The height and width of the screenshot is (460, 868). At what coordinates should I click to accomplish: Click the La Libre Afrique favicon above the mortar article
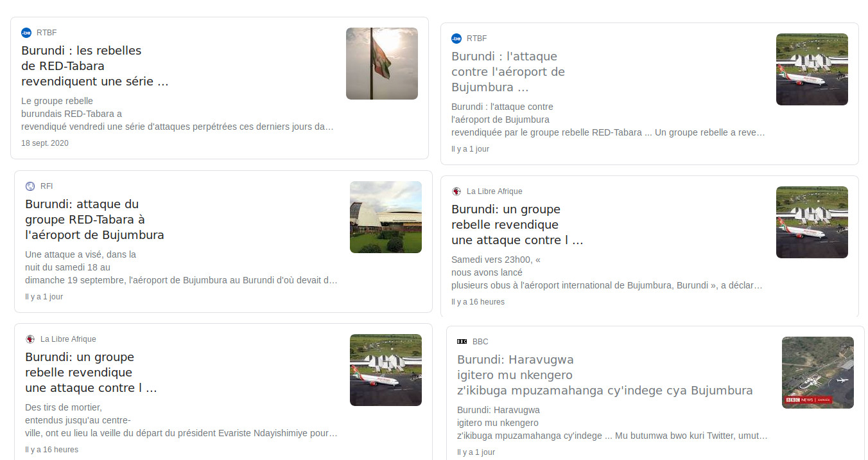coord(30,339)
